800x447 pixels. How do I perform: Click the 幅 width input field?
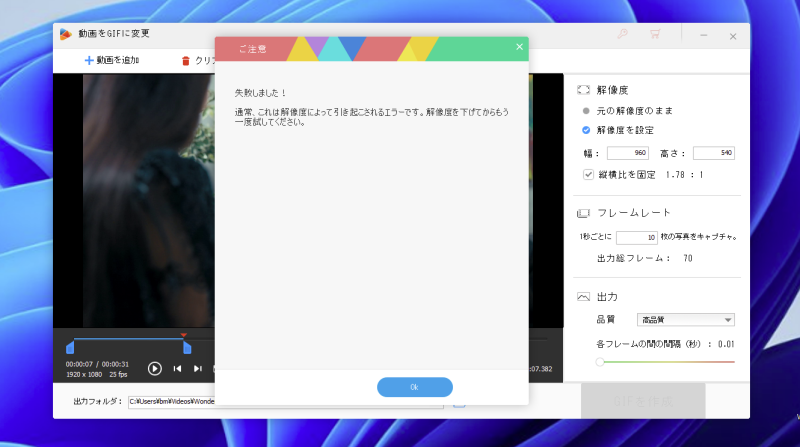(628, 153)
